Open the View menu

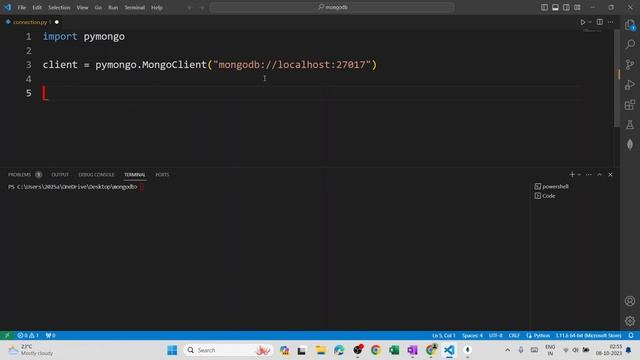(82, 7)
